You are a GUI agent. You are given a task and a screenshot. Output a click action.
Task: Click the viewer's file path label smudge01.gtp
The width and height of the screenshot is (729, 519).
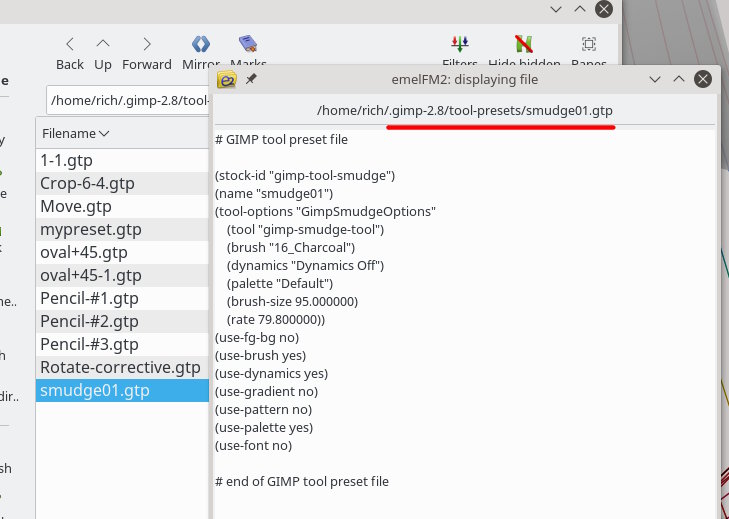[x=465, y=111]
